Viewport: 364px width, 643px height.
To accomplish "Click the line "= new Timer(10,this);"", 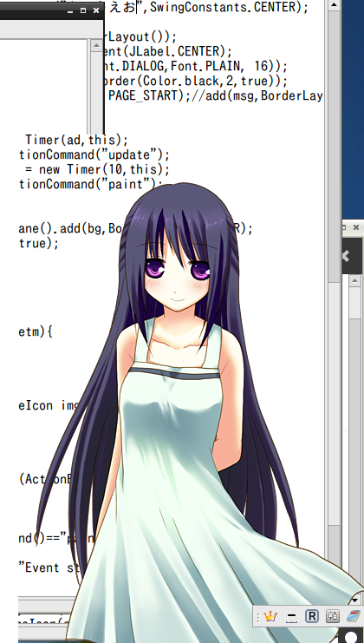I will (97, 169).
